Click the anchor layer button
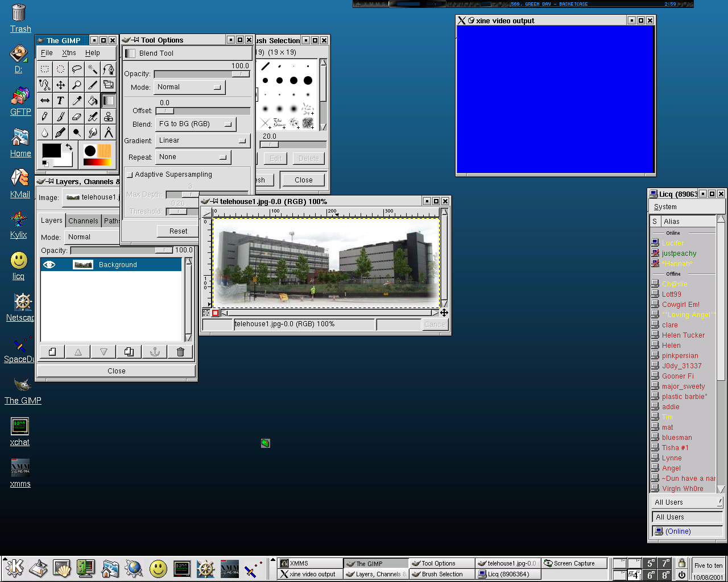The height and width of the screenshot is (582, 728). click(155, 352)
